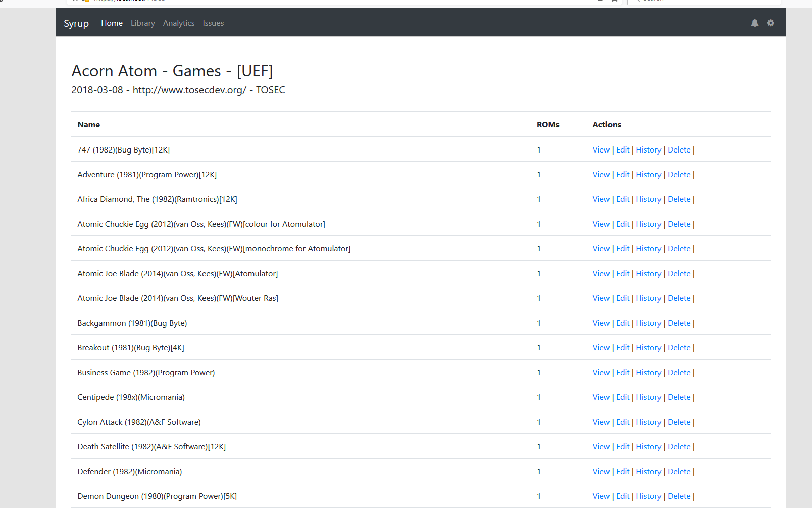
Task: Edit Atomic Joe Blade [Atomulator] entry
Action: click(x=623, y=274)
